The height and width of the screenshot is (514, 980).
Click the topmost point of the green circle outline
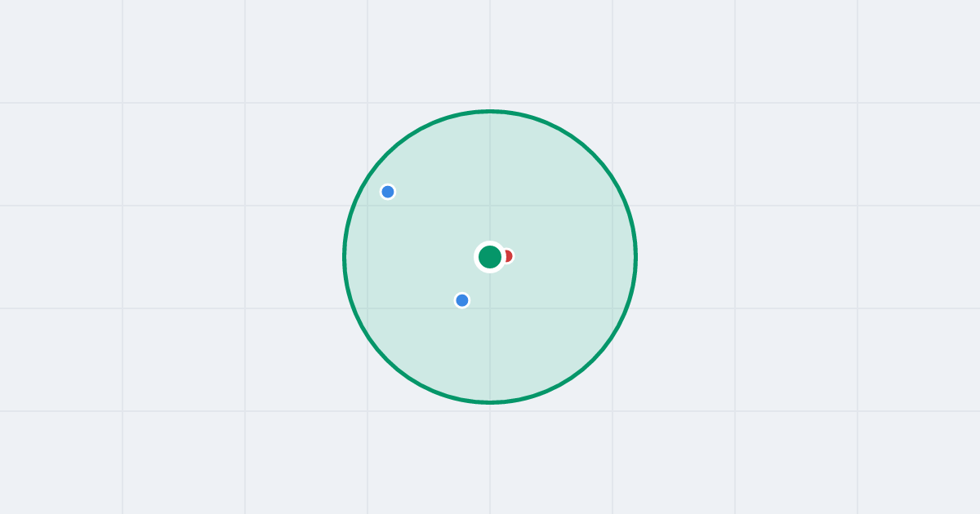click(x=490, y=111)
